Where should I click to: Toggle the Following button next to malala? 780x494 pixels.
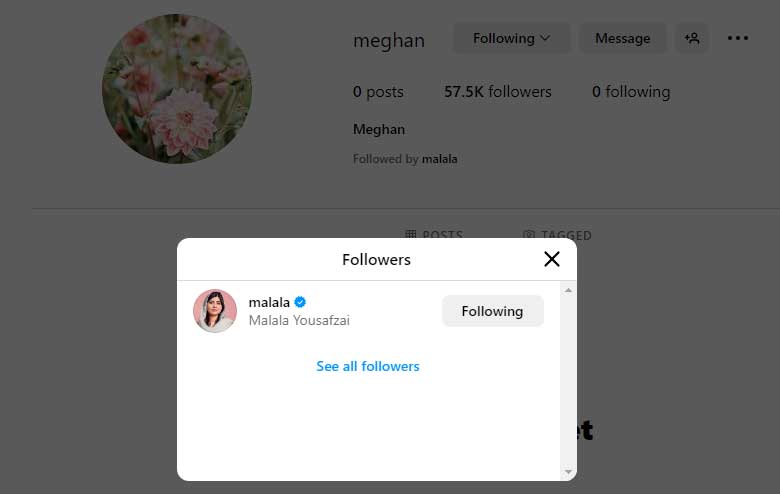point(492,311)
